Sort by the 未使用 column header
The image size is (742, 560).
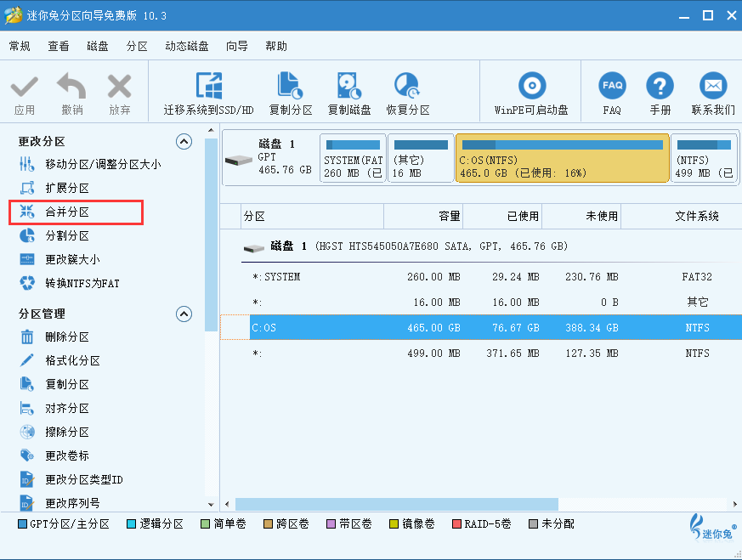tap(581, 216)
